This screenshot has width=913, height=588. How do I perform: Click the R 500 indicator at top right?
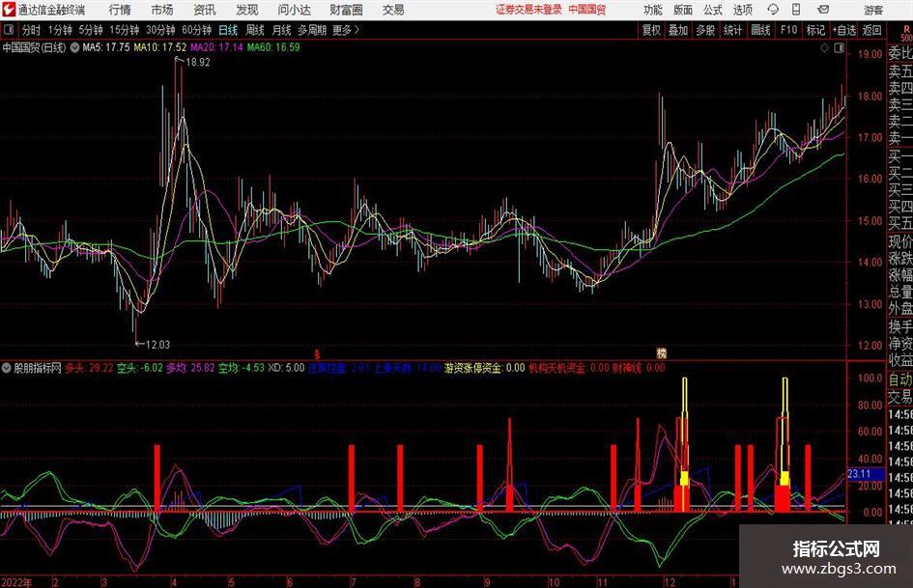coord(906,33)
